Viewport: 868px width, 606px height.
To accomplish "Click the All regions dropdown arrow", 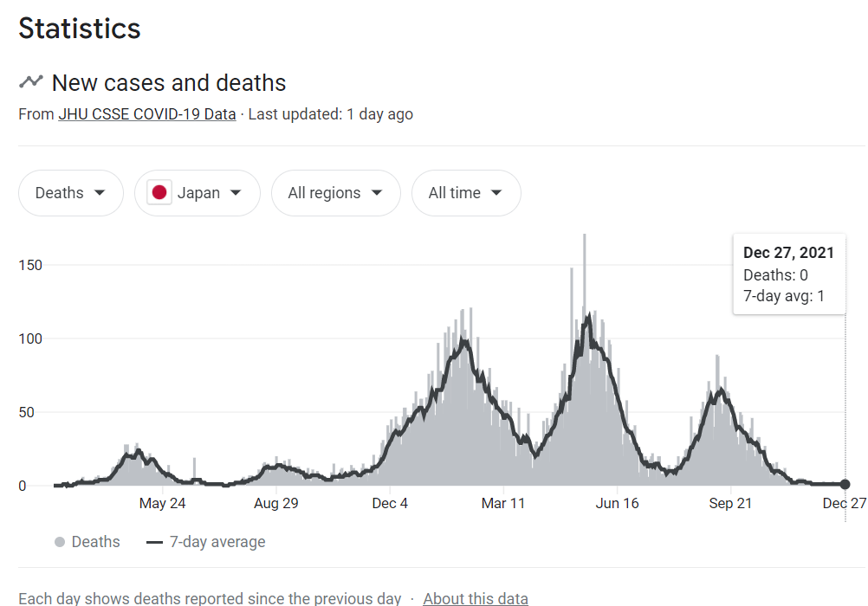I will click(x=377, y=192).
